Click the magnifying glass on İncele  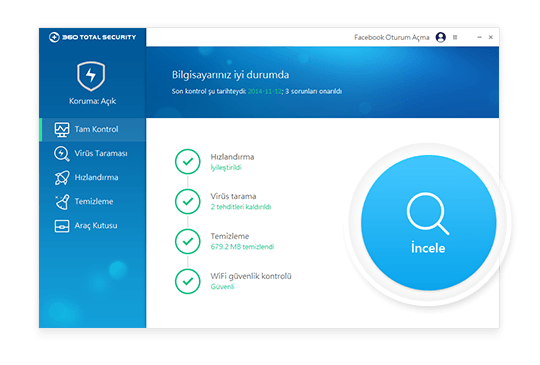pyautogui.click(x=428, y=213)
